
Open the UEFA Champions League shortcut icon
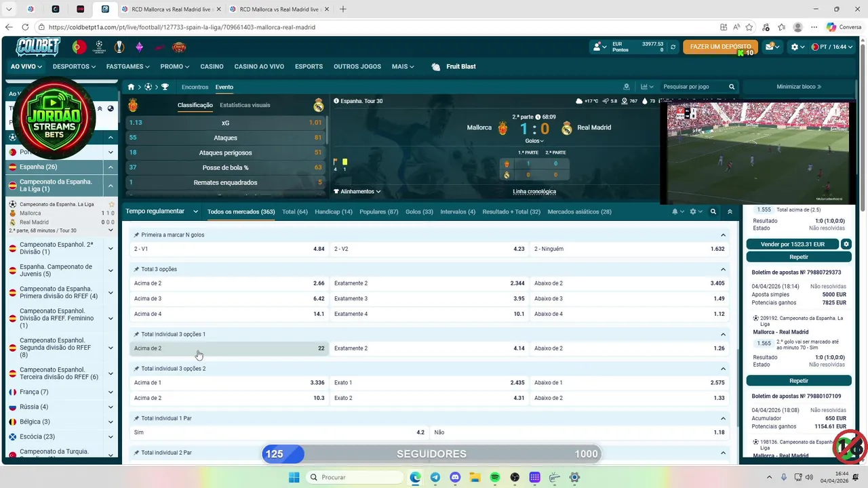click(x=99, y=47)
